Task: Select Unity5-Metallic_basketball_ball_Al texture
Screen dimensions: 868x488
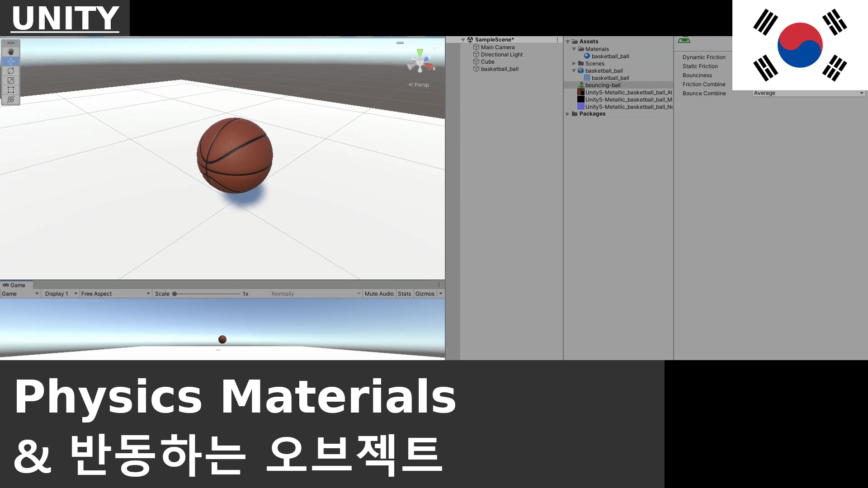Action: (x=628, y=92)
